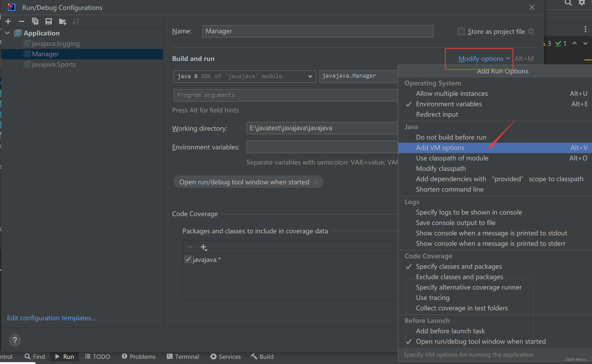Image resolution: width=592 pixels, height=364 pixels.
Task: Click the Move into new folder icon
Action: (62, 21)
